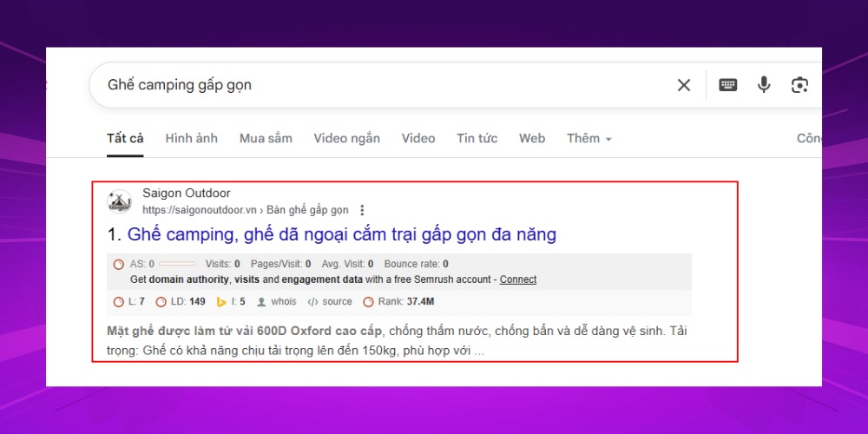Click the 'Pages/Visit: 0' metric
The height and width of the screenshot is (434, 868).
[x=280, y=264]
